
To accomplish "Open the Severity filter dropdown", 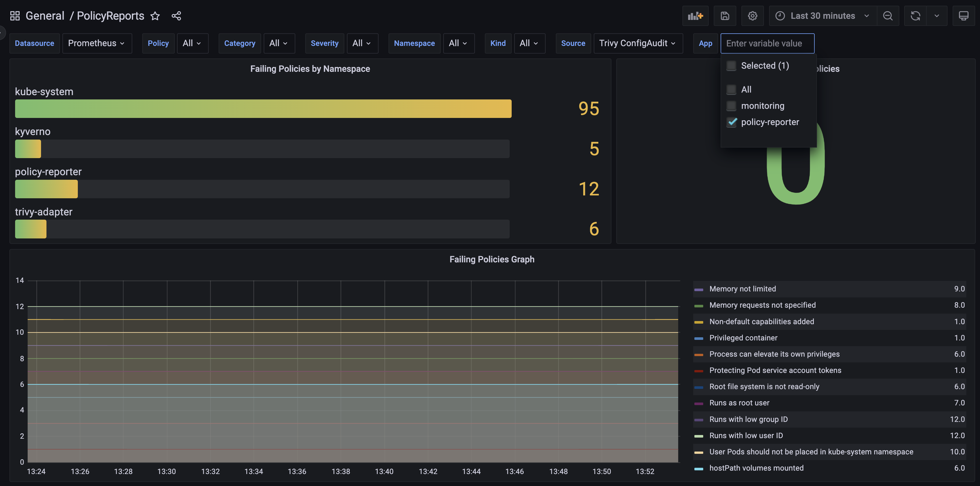I will [362, 43].
